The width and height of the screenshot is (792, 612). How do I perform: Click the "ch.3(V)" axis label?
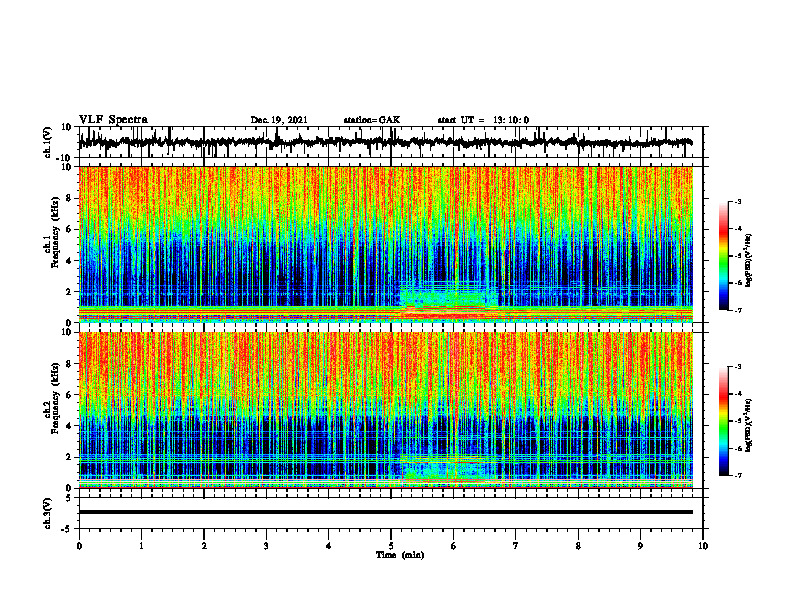coord(48,513)
